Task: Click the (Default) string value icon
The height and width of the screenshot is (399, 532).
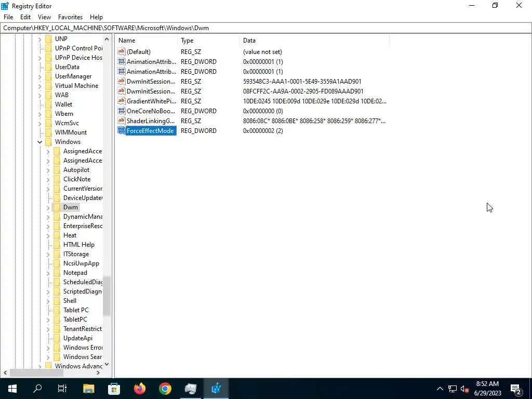Action: pyautogui.click(x=122, y=51)
